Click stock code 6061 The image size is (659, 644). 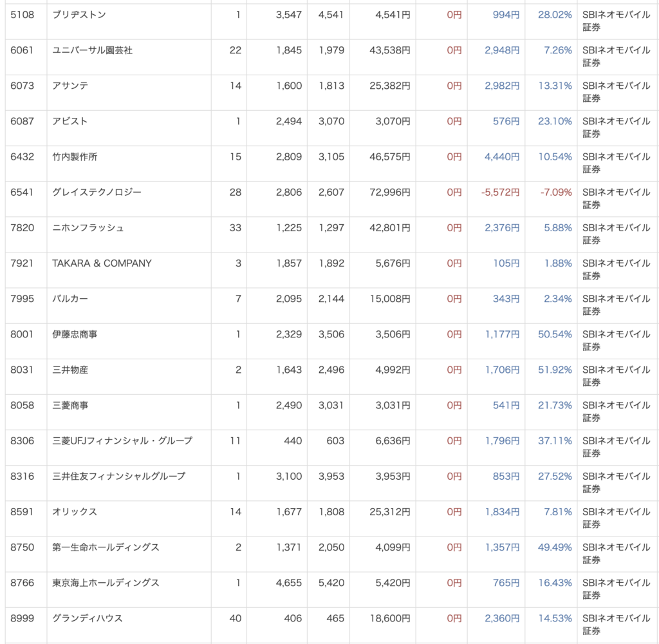point(22,50)
